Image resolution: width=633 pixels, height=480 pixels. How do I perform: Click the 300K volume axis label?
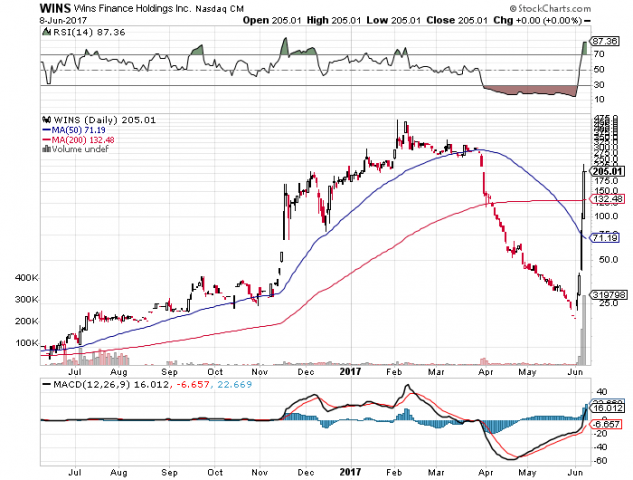[27, 300]
